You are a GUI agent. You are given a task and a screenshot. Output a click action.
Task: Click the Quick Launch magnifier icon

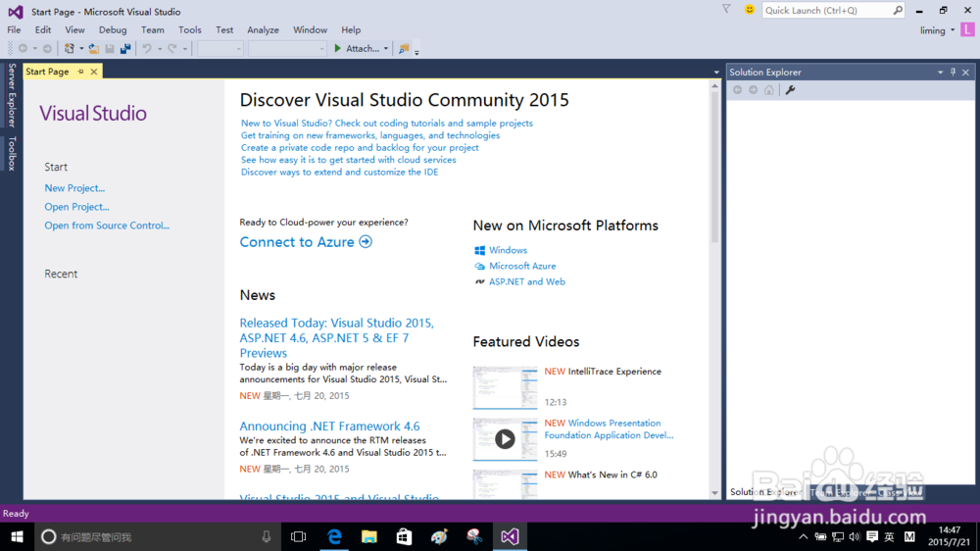[x=898, y=10]
